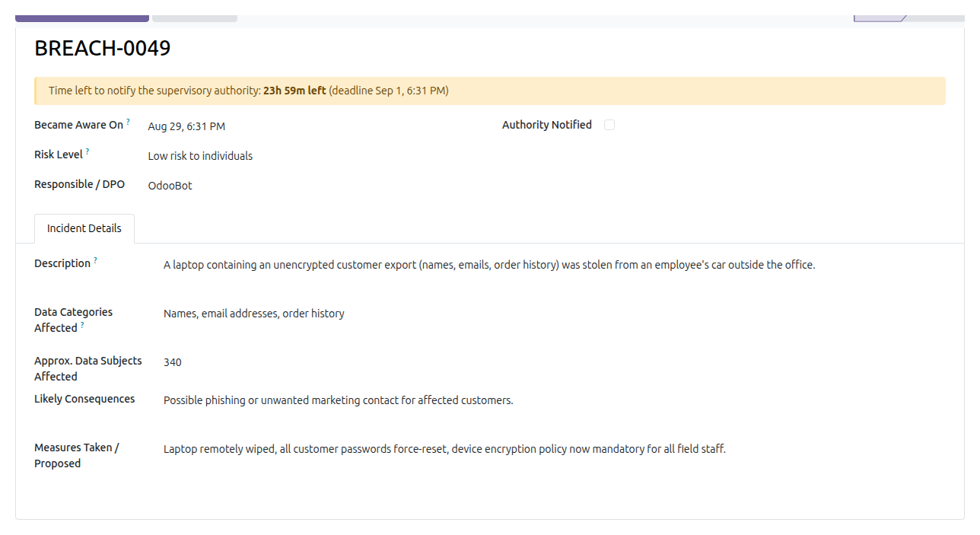The width and height of the screenshot is (980, 535).
Task: Click the Responsible / DPO label
Action: click(80, 184)
